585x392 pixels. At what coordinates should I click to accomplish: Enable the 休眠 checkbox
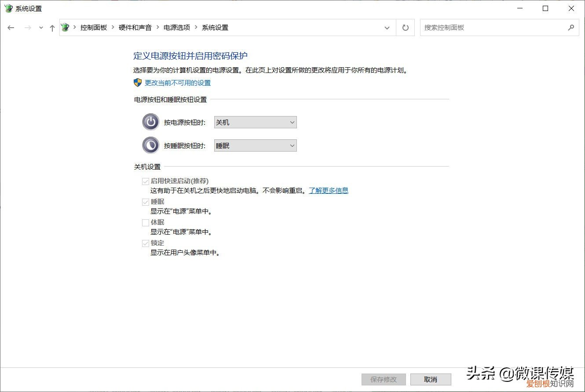pyautogui.click(x=146, y=222)
